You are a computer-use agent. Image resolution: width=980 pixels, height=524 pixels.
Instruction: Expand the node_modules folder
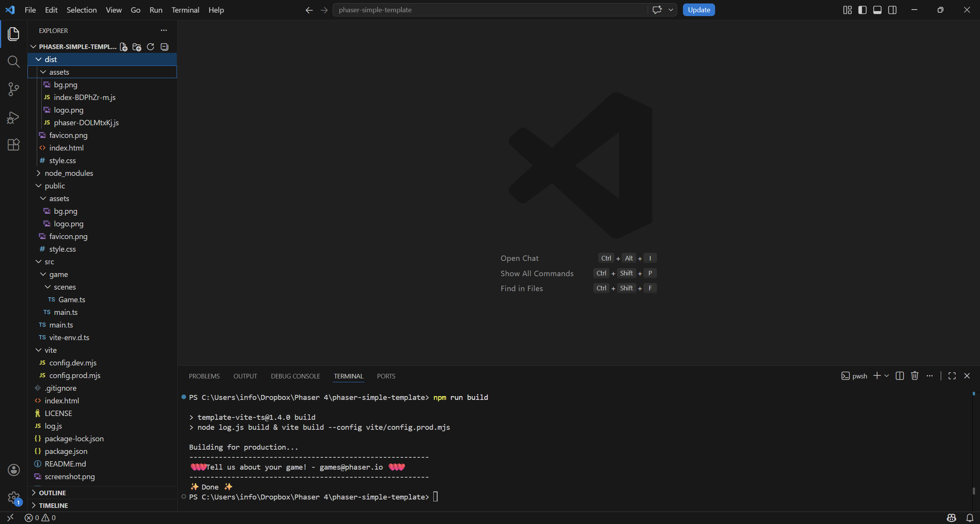click(69, 173)
